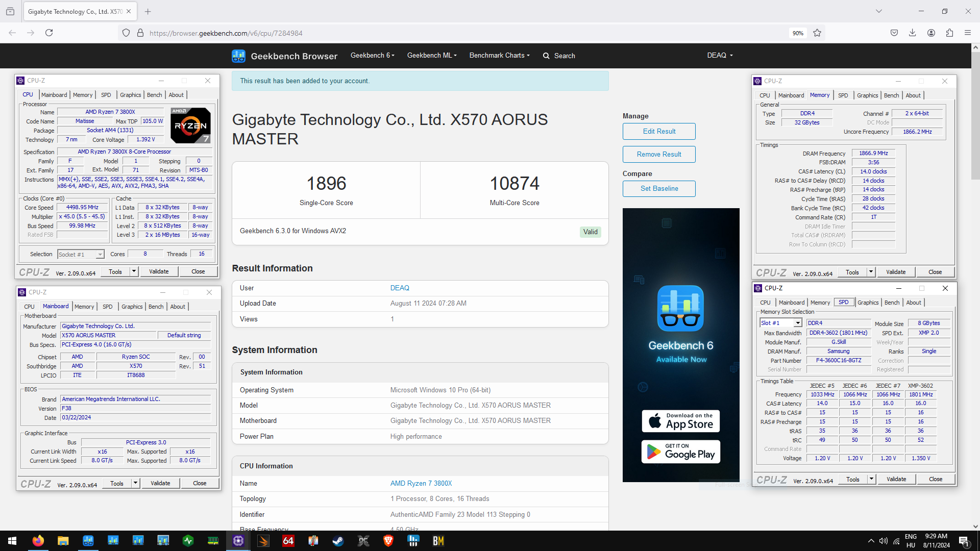Open Socket #1 selection combo in CPU-Z

pyautogui.click(x=81, y=254)
